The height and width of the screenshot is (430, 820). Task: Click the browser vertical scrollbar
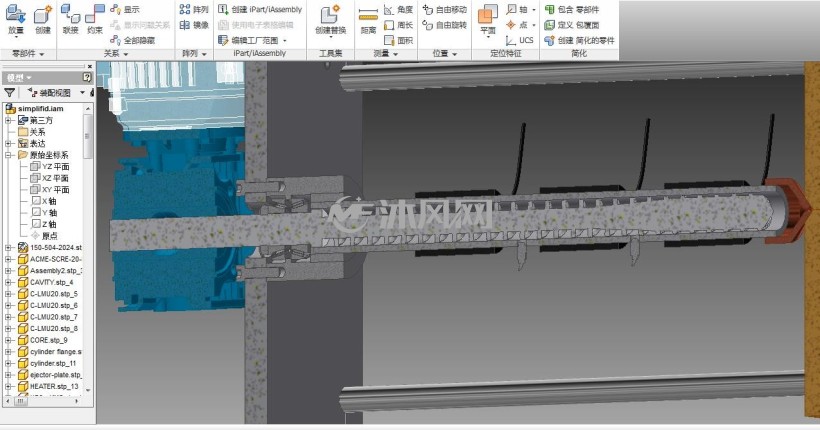(x=87, y=136)
